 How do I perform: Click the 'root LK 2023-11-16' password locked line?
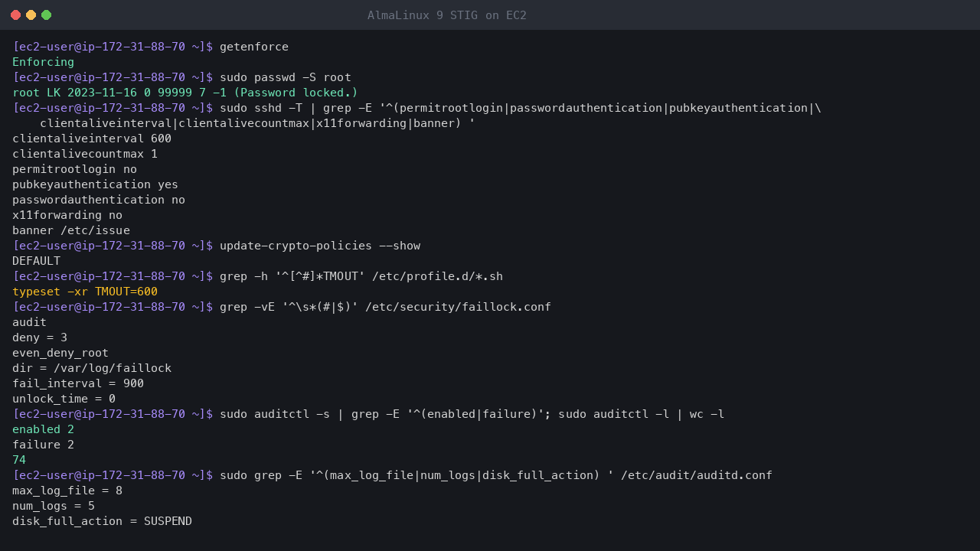tap(185, 93)
